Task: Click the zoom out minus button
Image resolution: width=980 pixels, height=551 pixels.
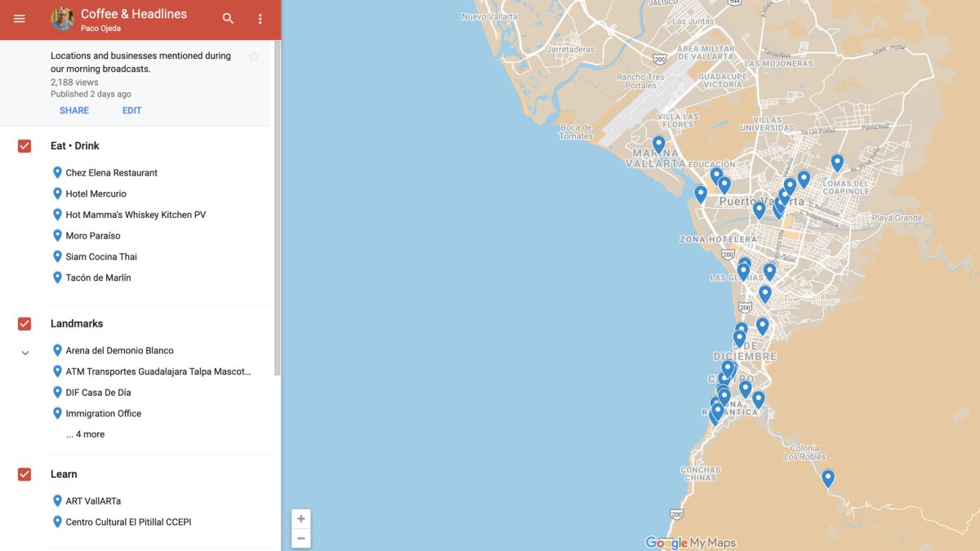Action: point(301,538)
